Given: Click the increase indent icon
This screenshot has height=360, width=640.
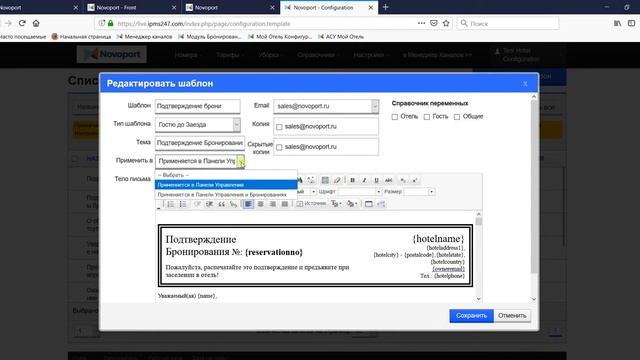Looking at the screenshot, I should click(x=209, y=204).
